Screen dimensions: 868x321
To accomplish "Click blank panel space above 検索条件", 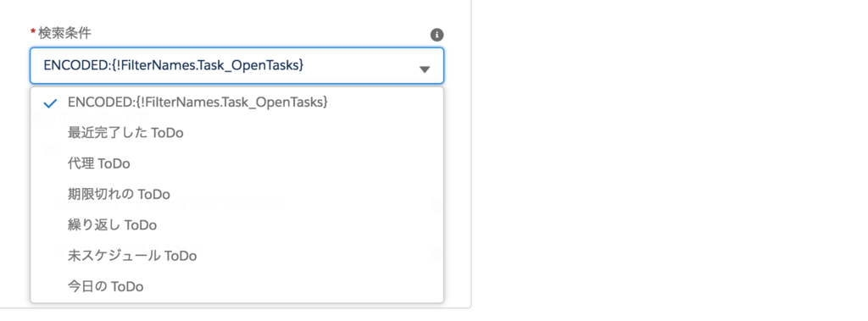I will pyautogui.click(x=237, y=11).
